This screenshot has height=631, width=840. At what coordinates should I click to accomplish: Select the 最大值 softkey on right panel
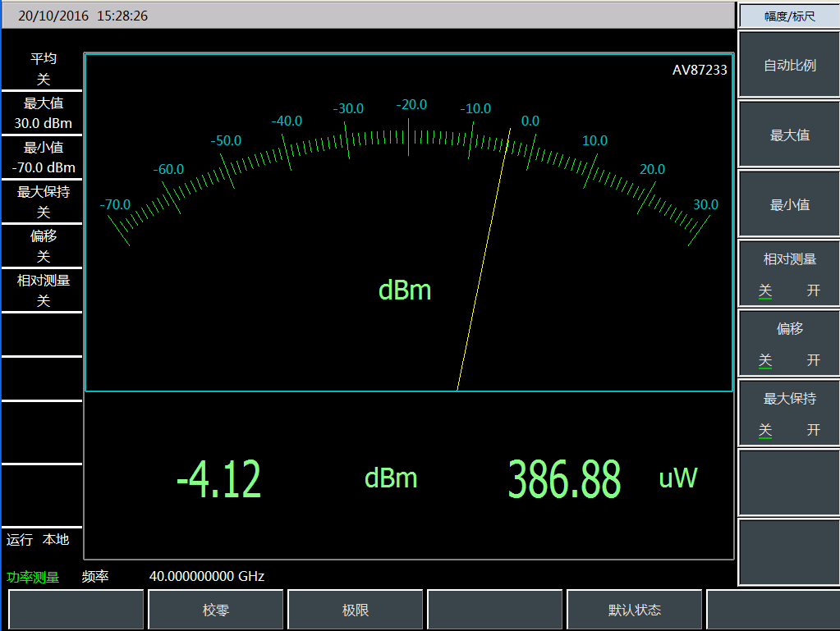789,135
